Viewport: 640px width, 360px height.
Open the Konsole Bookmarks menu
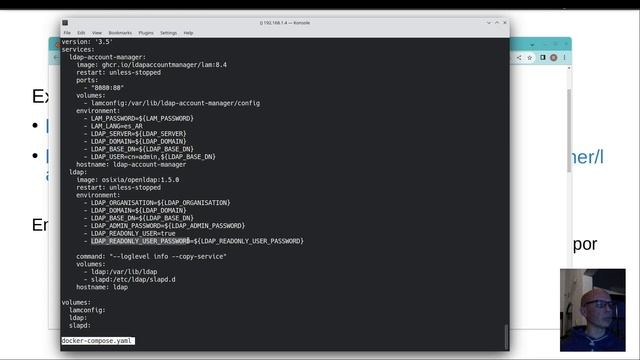[120, 33]
